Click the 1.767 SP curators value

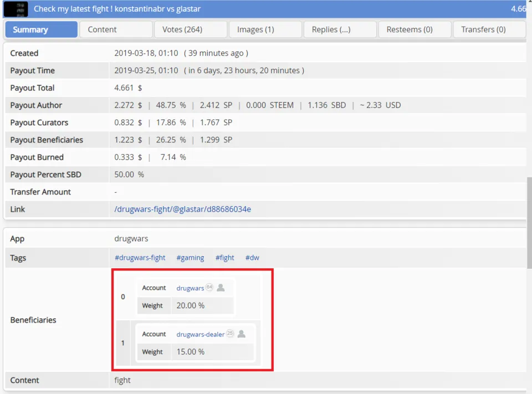tap(216, 122)
